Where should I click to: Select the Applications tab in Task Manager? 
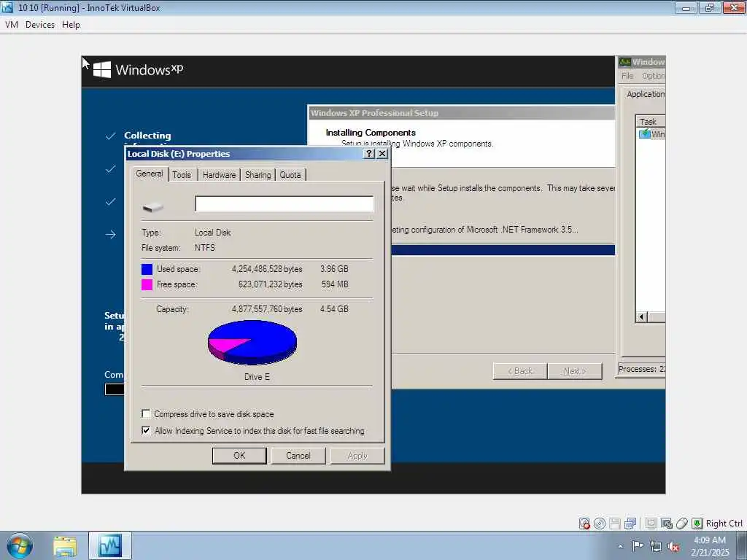pos(645,94)
